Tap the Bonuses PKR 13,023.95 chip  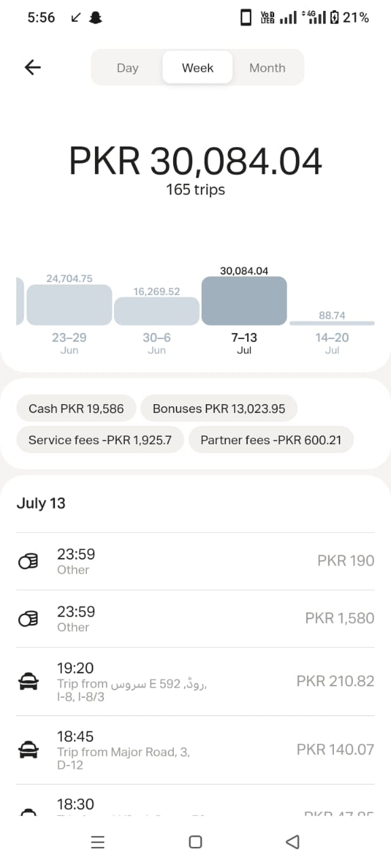tap(219, 409)
